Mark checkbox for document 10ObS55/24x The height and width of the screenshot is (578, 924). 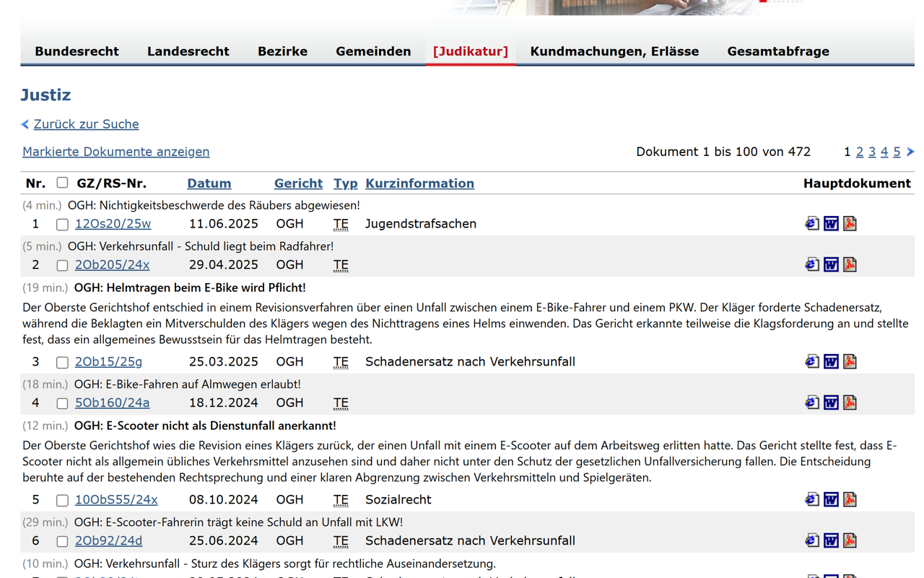tap(62, 501)
